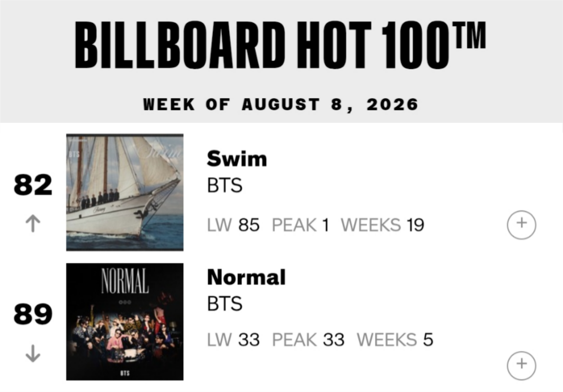This screenshot has width=563, height=392.
Task: Select the BTS artist name under Normal
Action: click(225, 304)
